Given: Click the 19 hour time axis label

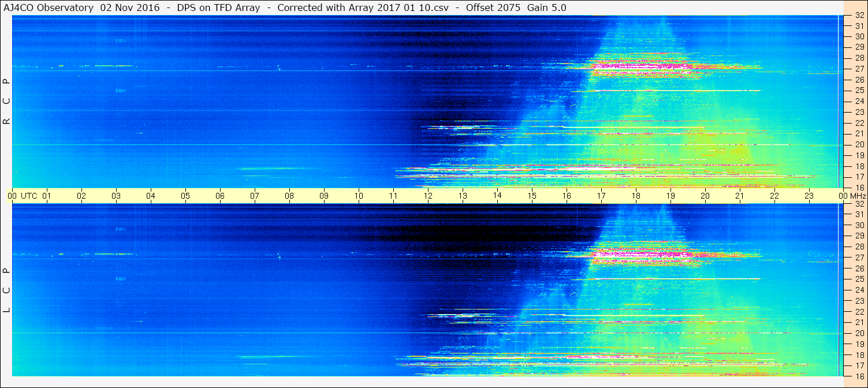Looking at the screenshot, I should coord(670,196).
